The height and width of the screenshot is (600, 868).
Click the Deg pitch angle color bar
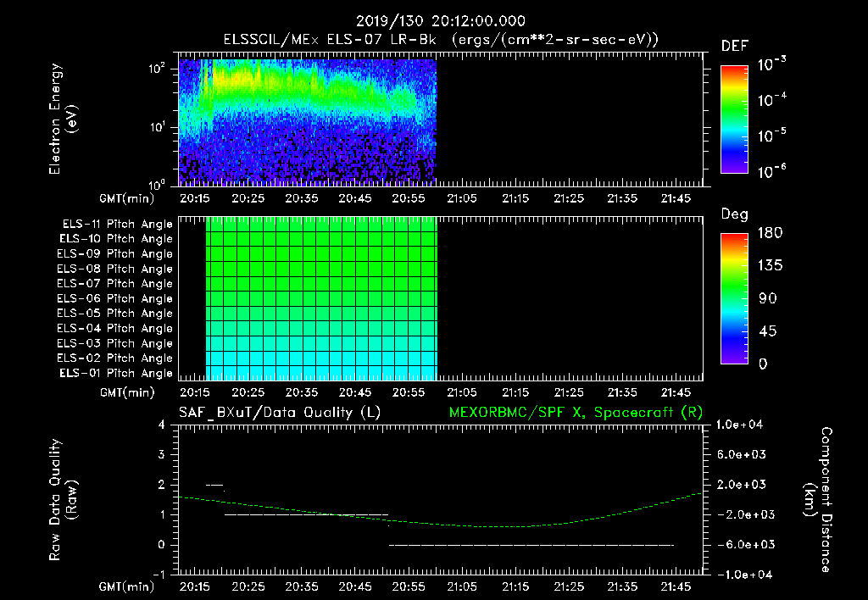coord(734,298)
